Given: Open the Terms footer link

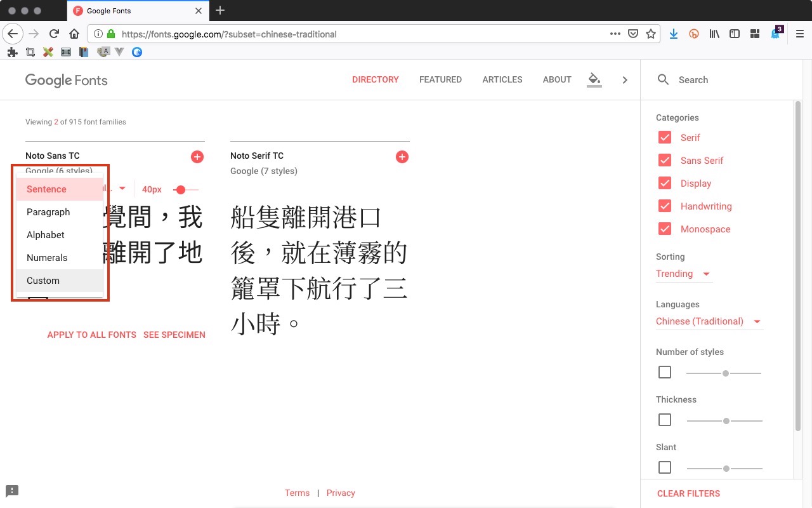Looking at the screenshot, I should (x=297, y=493).
